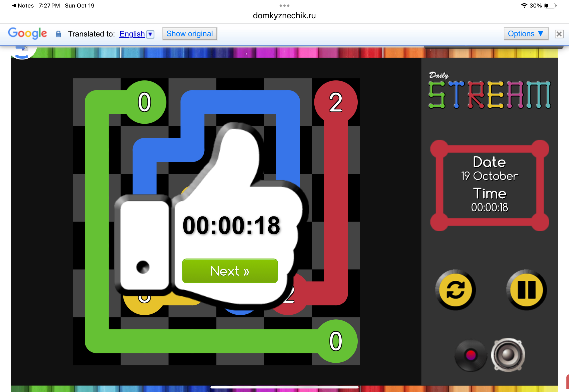Click the yellow restart level icon
569x392 pixels.
[x=455, y=290]
